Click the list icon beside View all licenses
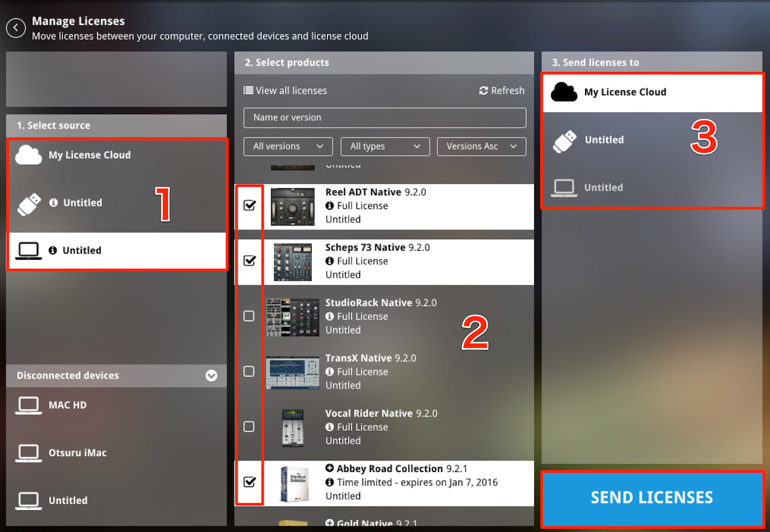Image resolution: width=770 pixels, height=532 pixels. tap(248, 90)
